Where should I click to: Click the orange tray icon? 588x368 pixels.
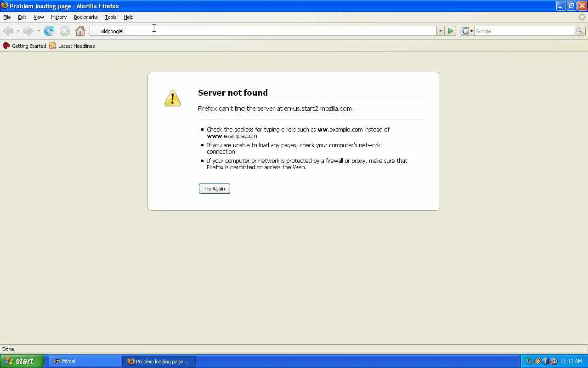(537, 361)
